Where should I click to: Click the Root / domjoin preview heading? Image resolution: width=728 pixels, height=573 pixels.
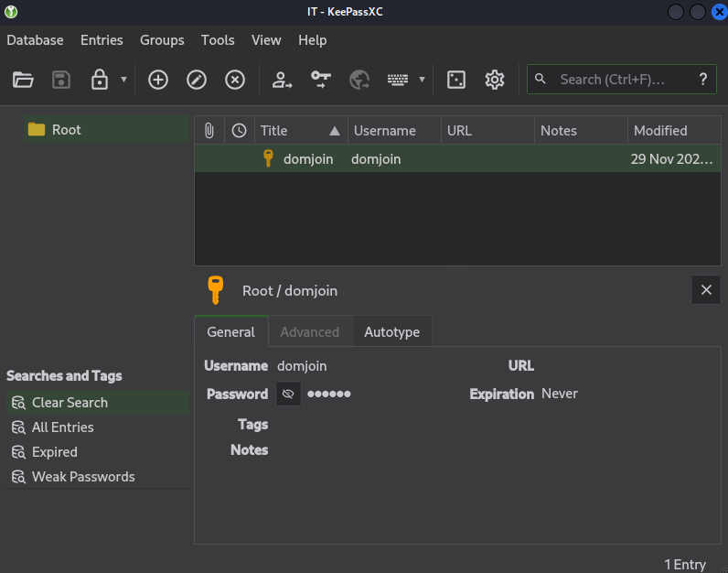pos(290,291)
